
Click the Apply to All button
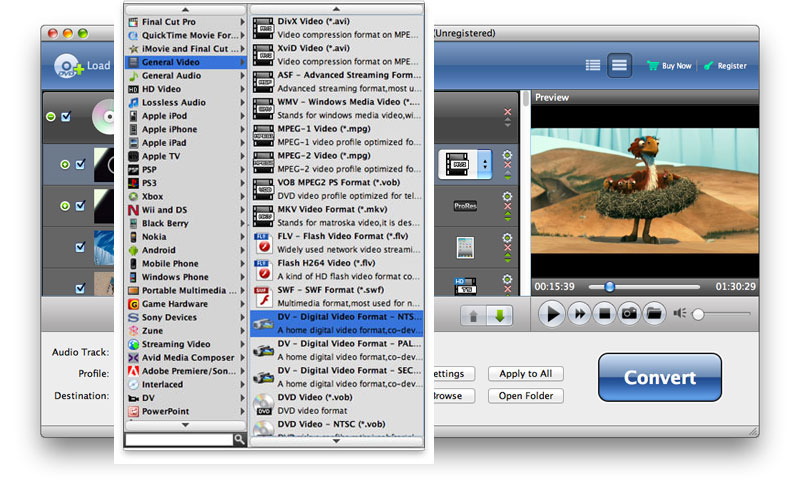pyautogui.click(x=526, y=374)
